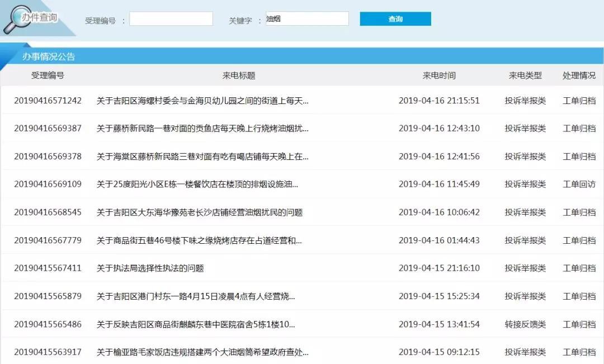The height and width of the screenshot is (364, 604).
Task: Open the 港门村东一路 April 15 complaint
Action: [196, 296]
